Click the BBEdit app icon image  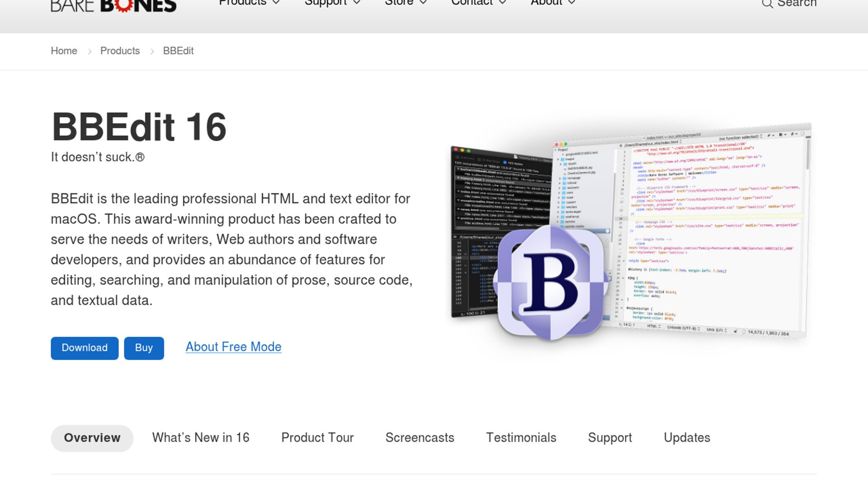(x=551, y=283)
